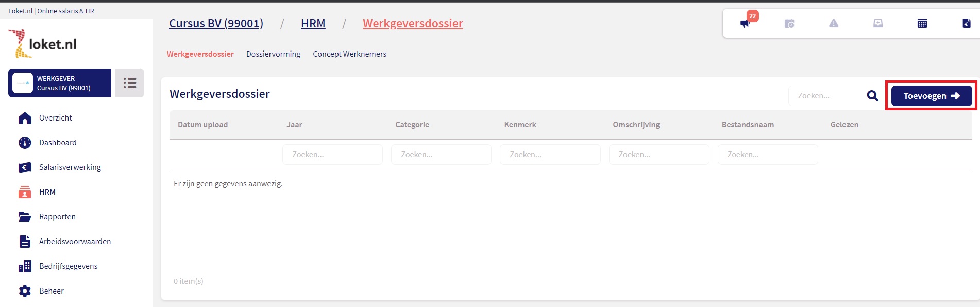The width and height of the screenshot is (980, 307).
Task: Follow the Cursus BV (99001) breadcrumb link
Action: [216, 23]
